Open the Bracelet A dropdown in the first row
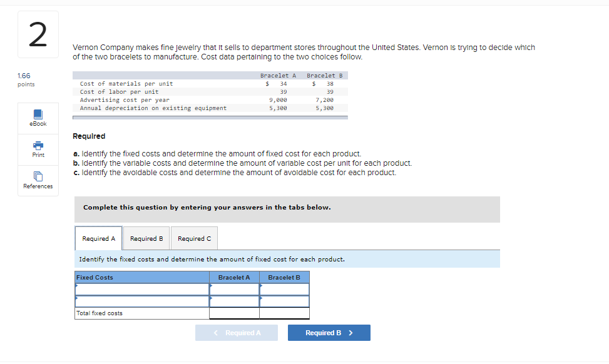 point(234,289)
